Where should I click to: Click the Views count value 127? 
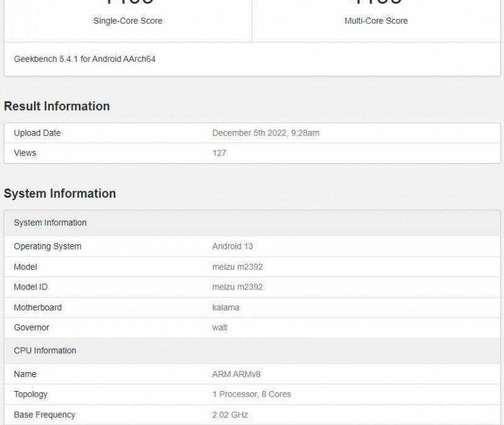click(219, 153)
